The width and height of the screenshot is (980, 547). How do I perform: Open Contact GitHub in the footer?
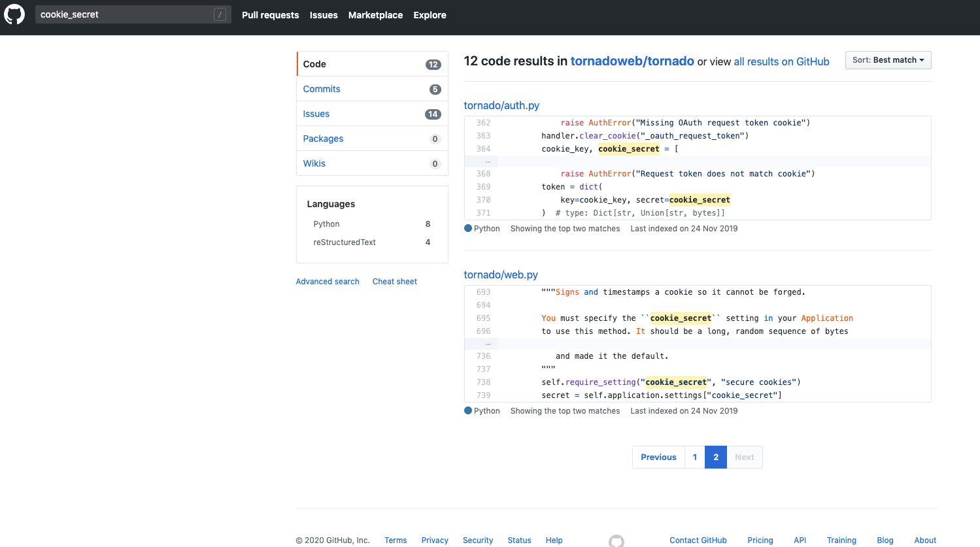pos(698,540)
